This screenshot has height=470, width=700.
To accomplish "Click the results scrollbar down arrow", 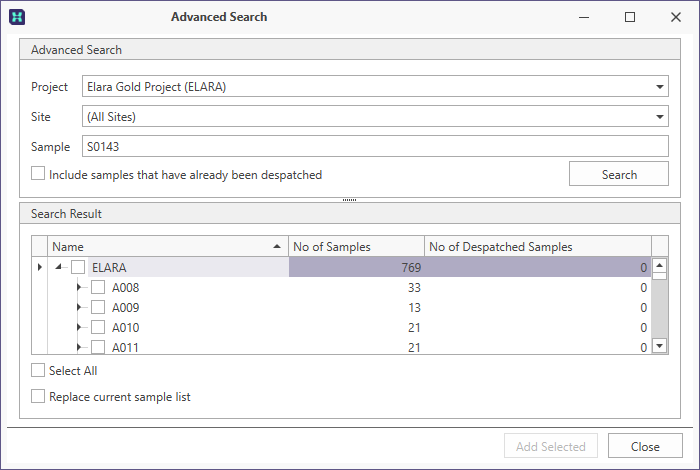I will pyautogui.click(x=659, y=346).
